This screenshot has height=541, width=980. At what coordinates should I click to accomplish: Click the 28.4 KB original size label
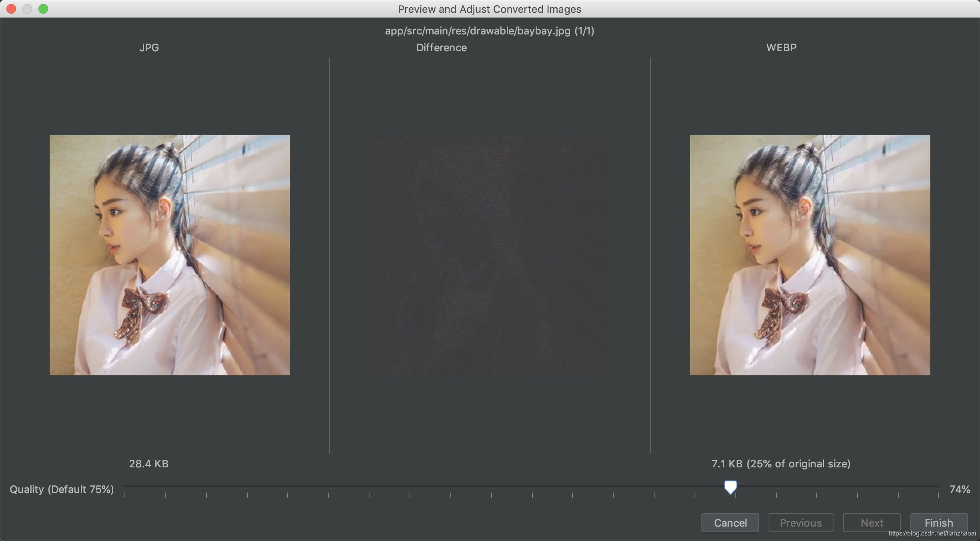(x=149, y=463)
